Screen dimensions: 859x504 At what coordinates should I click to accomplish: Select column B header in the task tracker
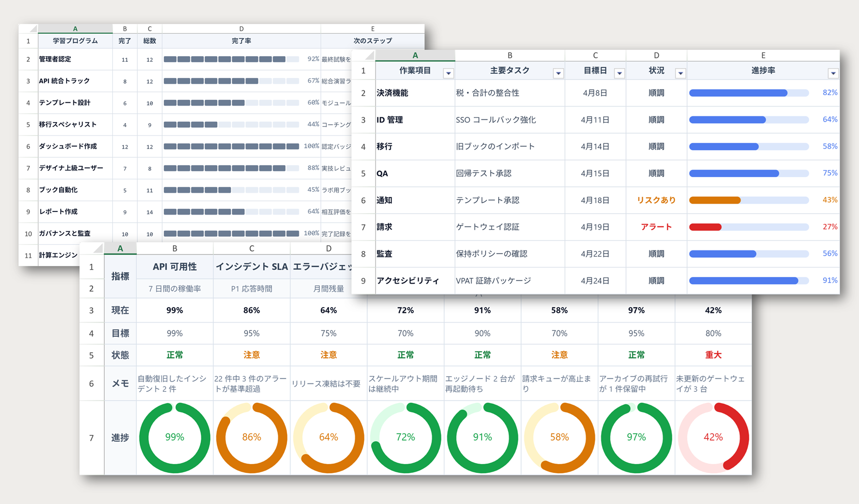pos(510,55)
